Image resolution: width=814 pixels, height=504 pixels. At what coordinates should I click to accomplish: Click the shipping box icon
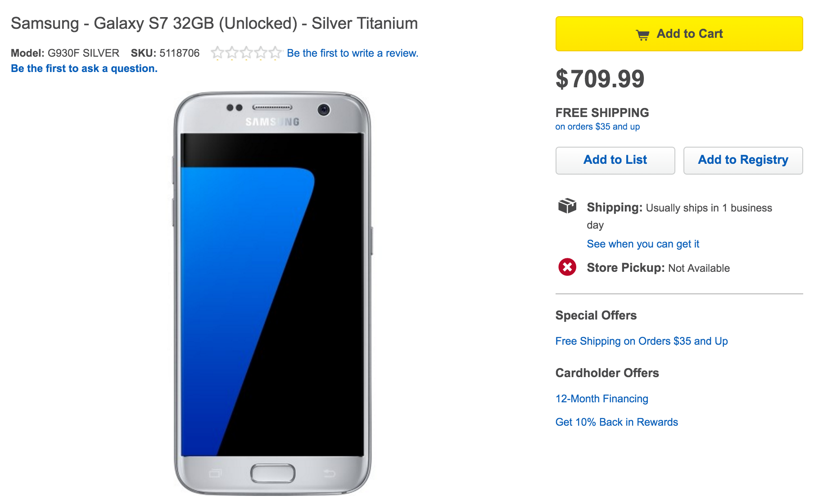pyautogui.click(x=567, y=206)
